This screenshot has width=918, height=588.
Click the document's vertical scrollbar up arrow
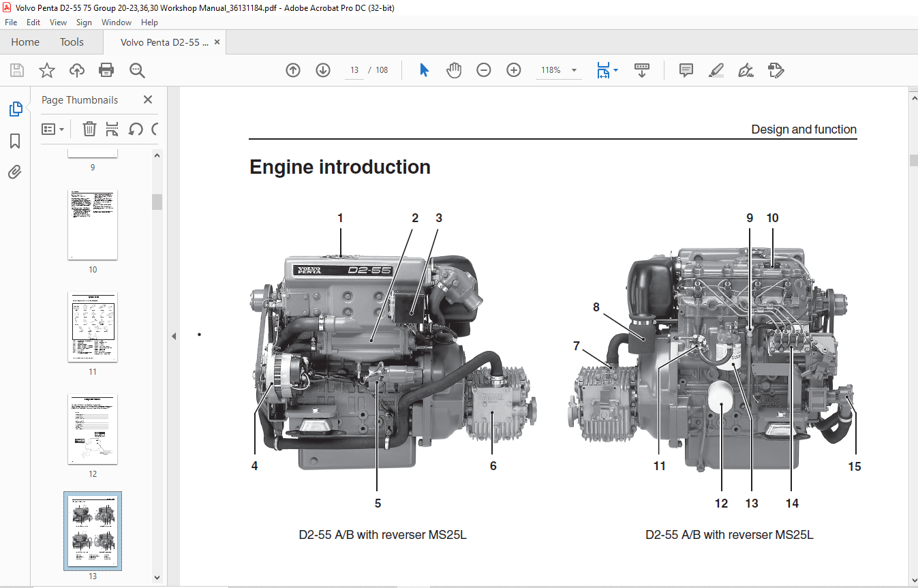913,99
